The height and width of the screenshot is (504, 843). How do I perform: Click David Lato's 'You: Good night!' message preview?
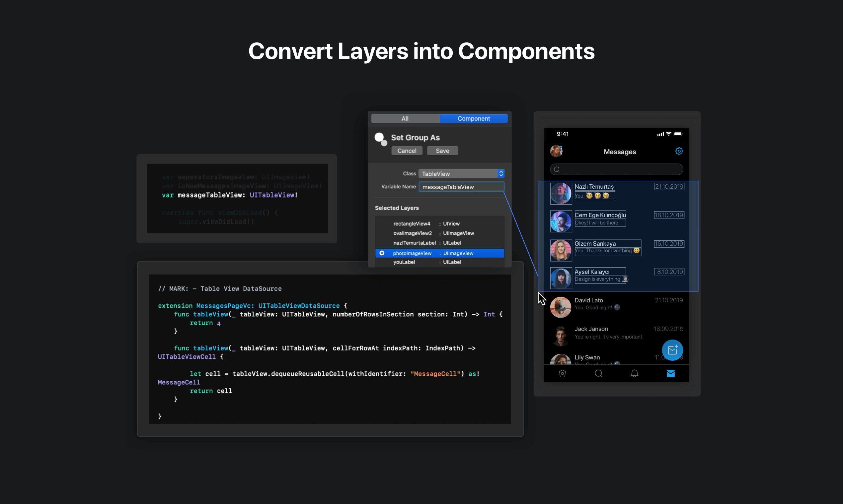click(597, 307)
